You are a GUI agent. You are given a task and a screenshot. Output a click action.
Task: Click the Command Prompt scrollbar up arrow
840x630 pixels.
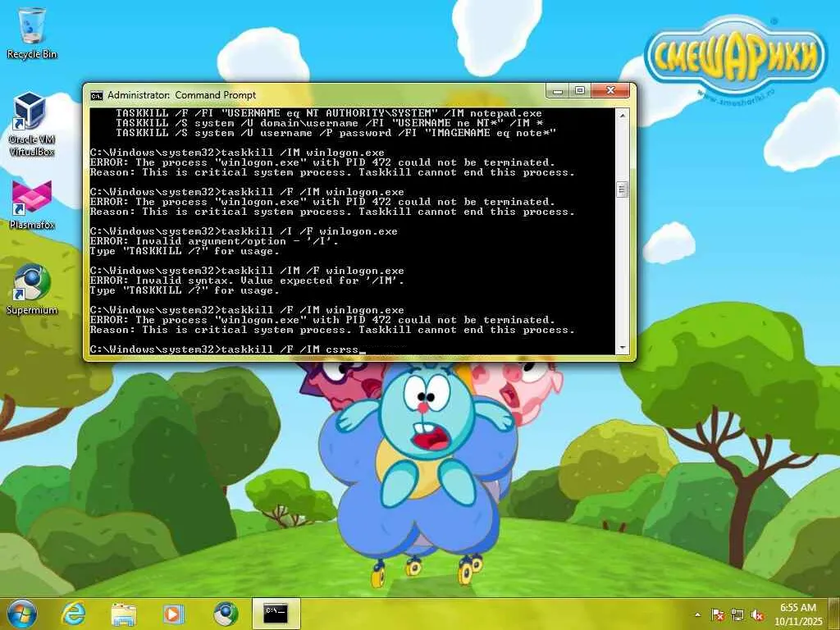[622, 115]
